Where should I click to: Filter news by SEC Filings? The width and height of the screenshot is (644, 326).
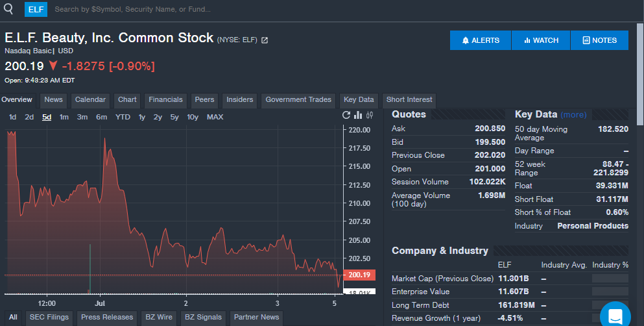(x=49, y=318)
